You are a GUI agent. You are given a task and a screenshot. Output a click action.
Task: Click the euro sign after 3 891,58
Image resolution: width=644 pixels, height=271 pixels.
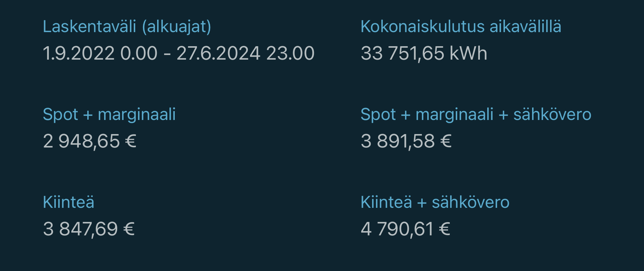tap(446, 141)
